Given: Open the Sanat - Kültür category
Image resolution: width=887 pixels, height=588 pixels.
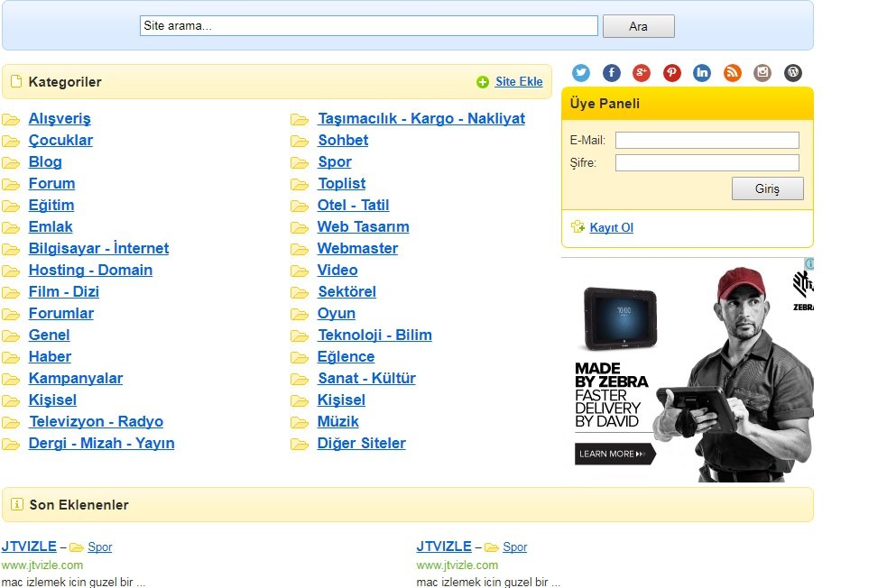Looking at the screenshot, I should click(366, 378).
